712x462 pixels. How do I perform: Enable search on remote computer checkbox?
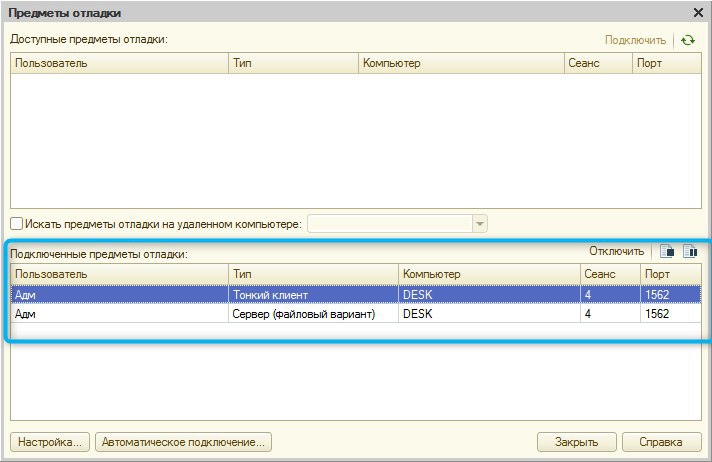(16, 224)
